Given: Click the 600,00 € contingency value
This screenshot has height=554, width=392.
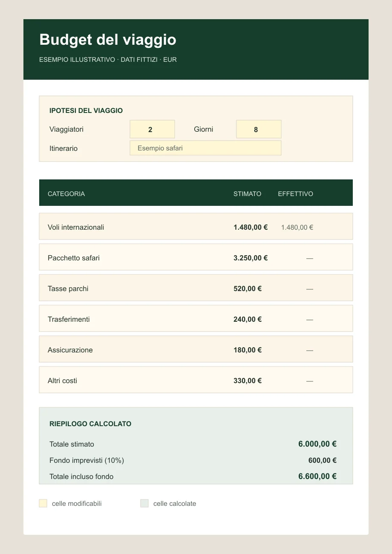Looking at the screenshot, I should pyautogui.click(x=323, y=460).
